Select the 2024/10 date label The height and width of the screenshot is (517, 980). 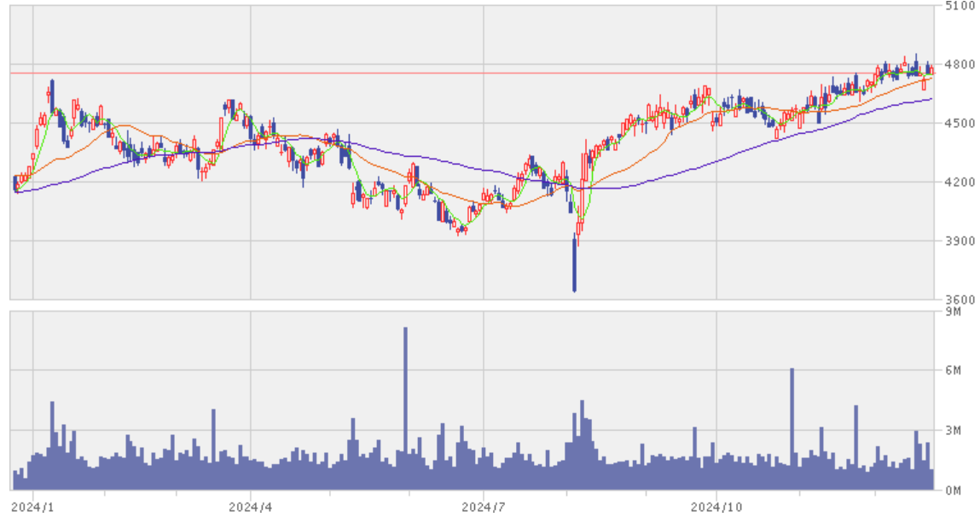716,507
